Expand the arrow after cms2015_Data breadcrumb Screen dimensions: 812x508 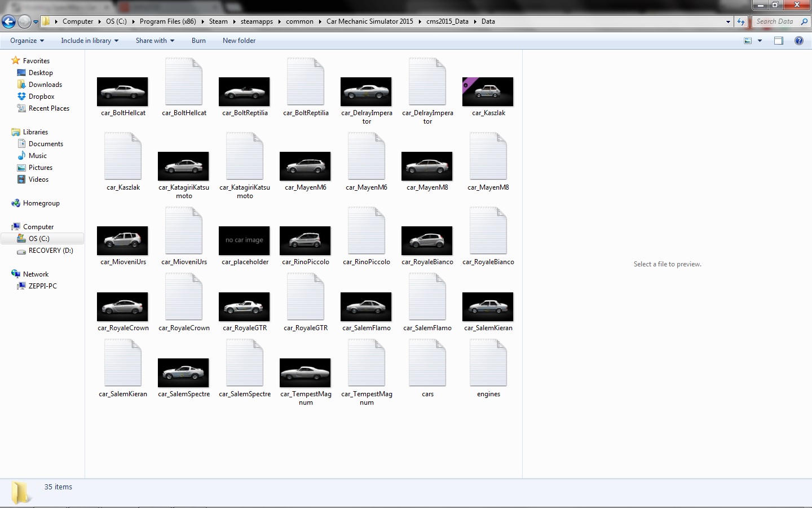click(x=475, y=21)
